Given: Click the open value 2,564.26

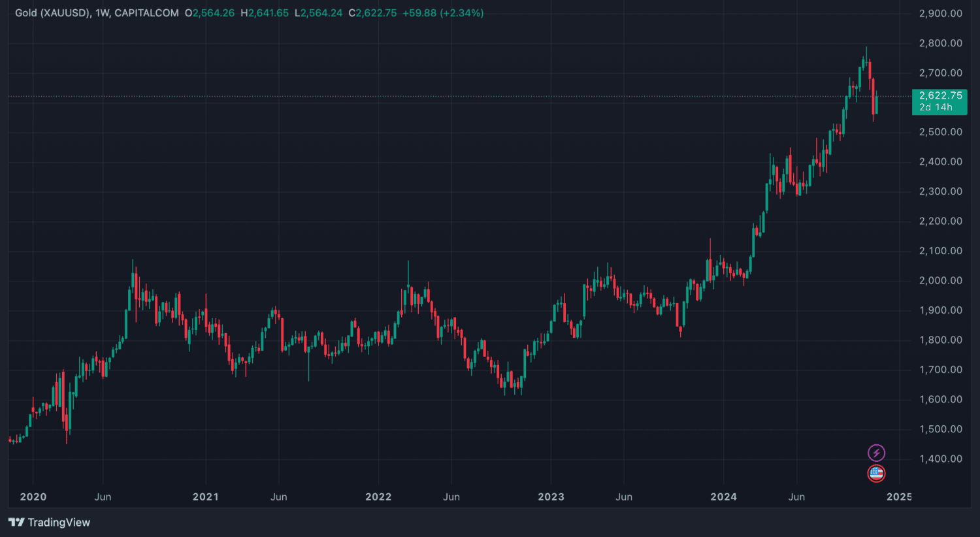Looking at the screenshot, I should [x=213, y=13].
